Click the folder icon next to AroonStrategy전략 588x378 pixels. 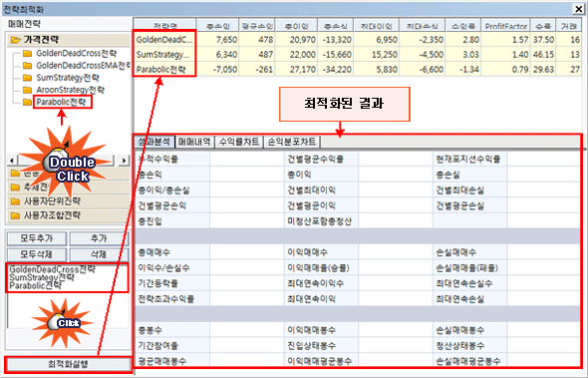click(27, 90)
